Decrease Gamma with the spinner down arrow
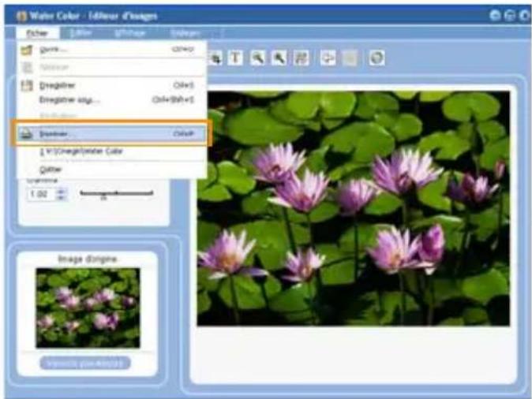532x399 pixels. click(x=63, y=197)
